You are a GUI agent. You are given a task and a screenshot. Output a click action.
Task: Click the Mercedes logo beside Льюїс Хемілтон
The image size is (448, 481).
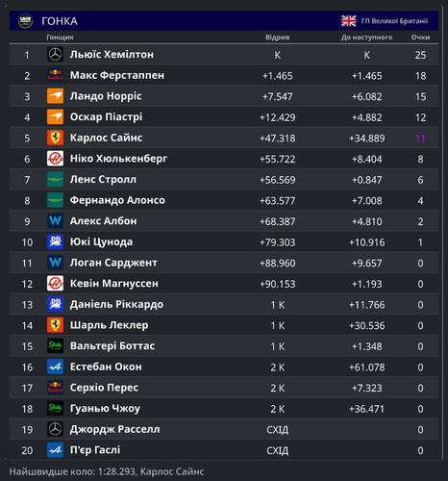[55, 54]
